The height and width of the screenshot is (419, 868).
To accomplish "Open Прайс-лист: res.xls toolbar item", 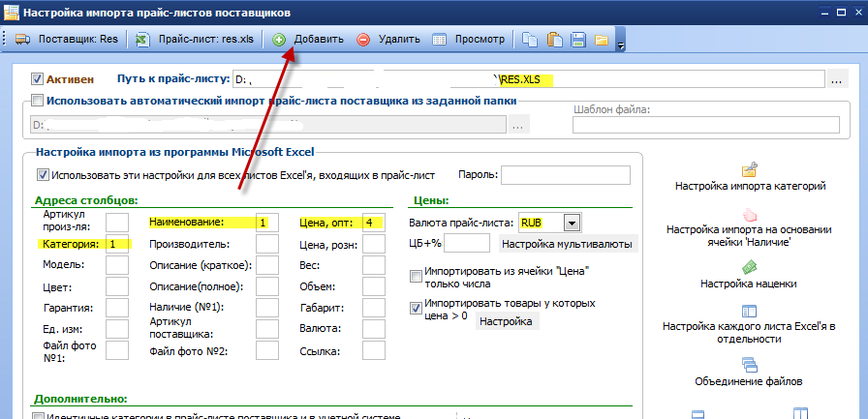I will coord(196,40).
